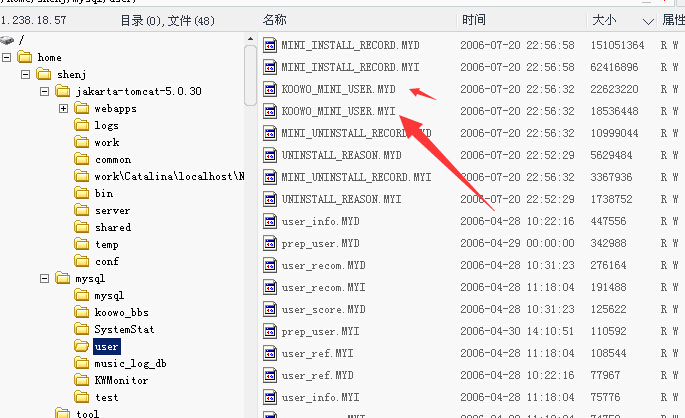Viewport: 685px width, 418px height.
Task: Click the 大小 column header
Action: tap(604, 20)
